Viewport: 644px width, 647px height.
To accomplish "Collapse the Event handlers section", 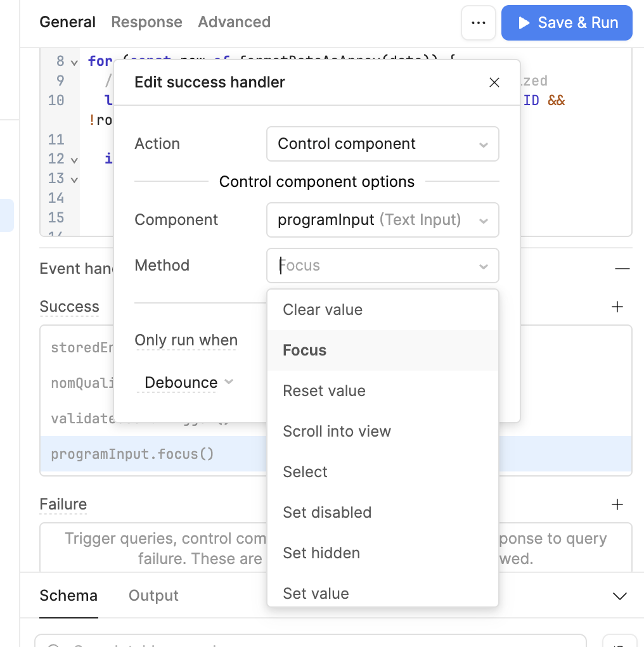I will point(622,269).
